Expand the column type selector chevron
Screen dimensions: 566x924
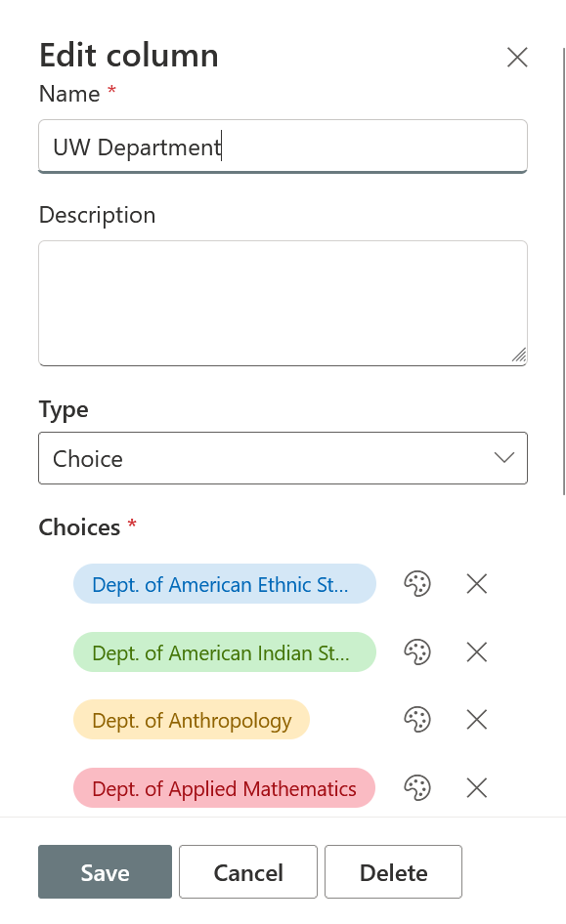coord(502,457)
